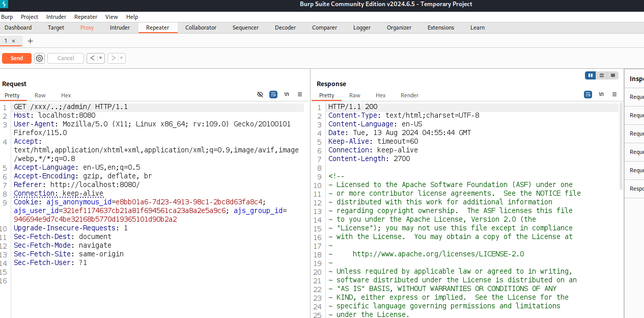This screenshot has height=318, width=644.
Task: Click the Content-Length: 2700 response header
Action: (x=369, y=158)
